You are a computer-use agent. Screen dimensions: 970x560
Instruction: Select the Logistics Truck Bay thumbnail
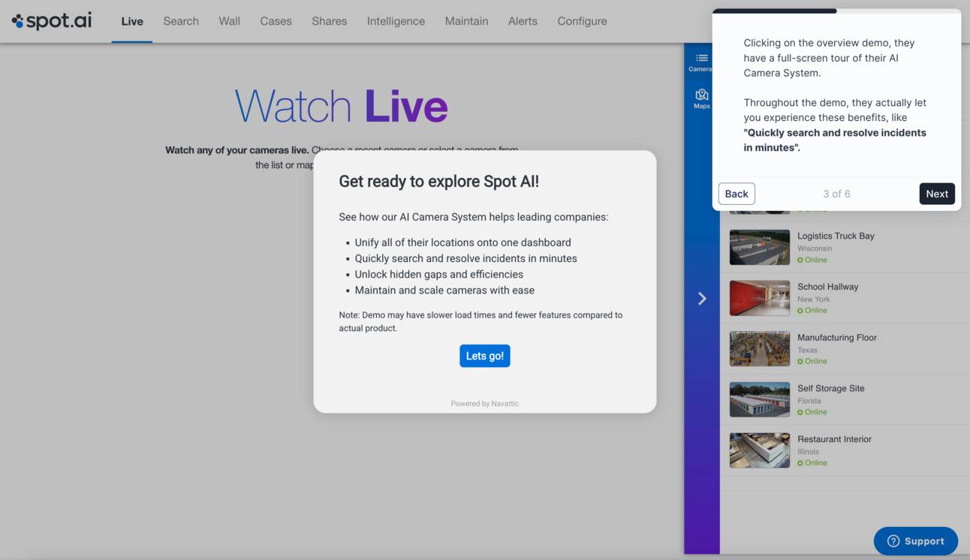click(x=760, y=247)
